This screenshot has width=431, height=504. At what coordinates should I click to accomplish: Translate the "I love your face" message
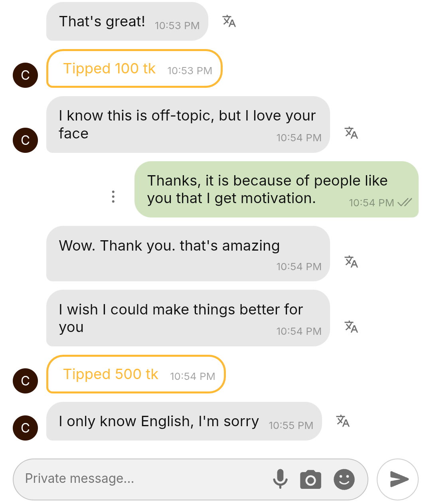(x=351, y=133)
